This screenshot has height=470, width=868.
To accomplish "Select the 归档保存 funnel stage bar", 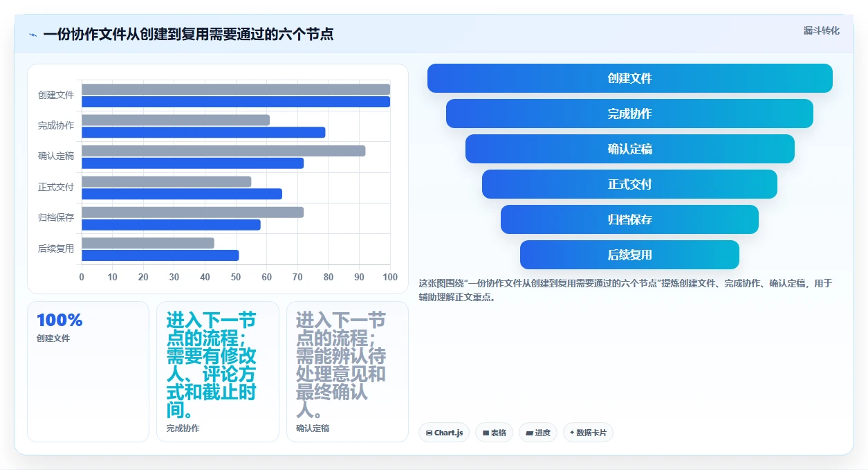I will click(x=629, y=219).
